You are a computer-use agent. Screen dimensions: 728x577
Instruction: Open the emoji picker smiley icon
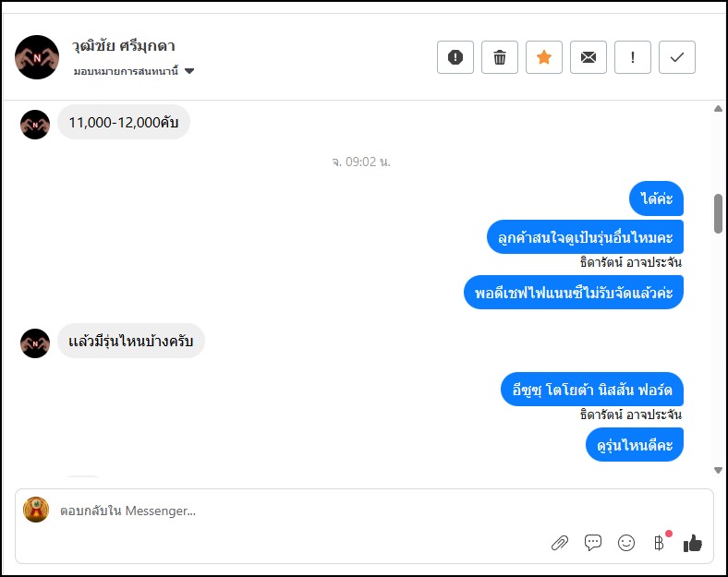(626, 543)
